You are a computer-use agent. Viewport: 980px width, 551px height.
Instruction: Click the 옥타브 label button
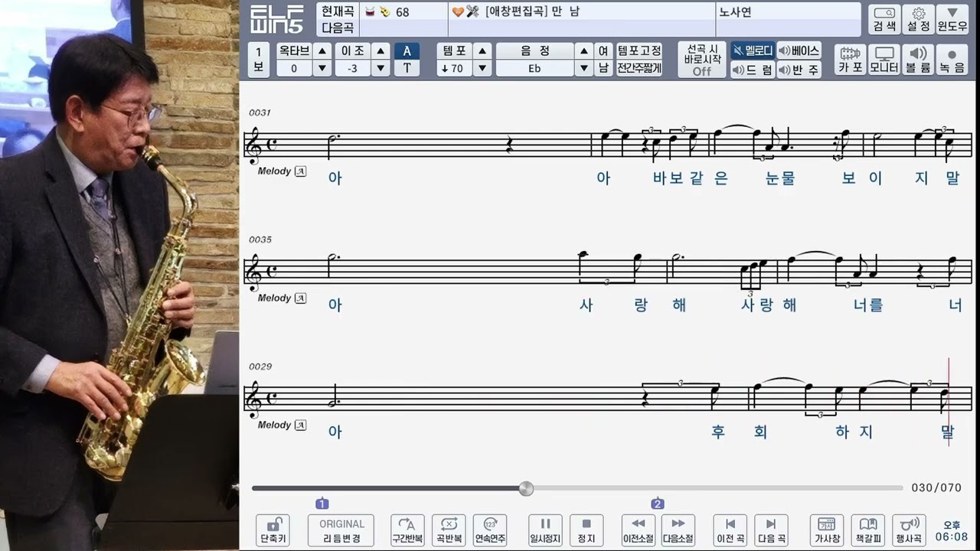click(x=294, y=51)
